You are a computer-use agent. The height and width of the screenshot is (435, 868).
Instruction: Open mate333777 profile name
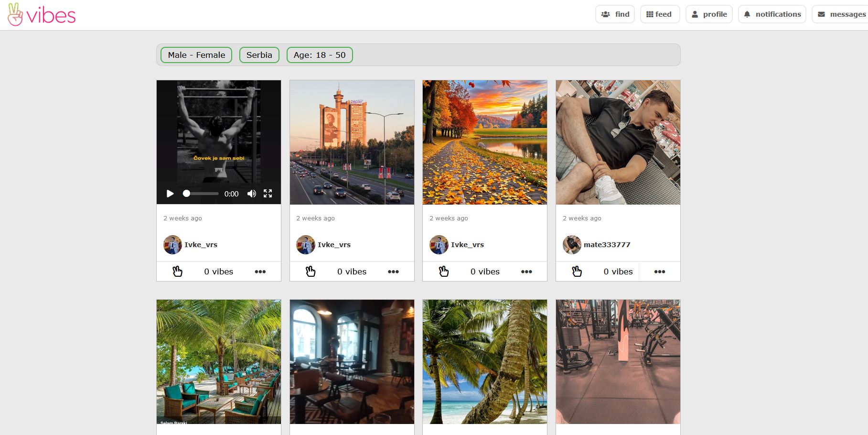[x=607, y=245]
